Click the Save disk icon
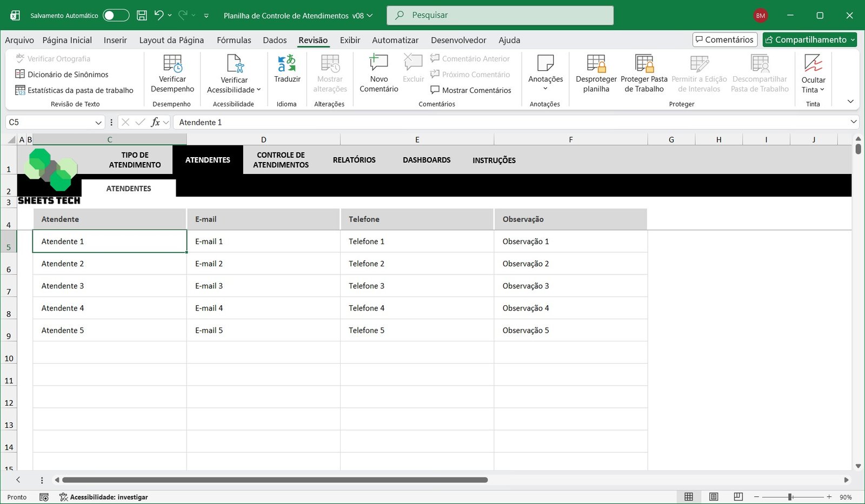 142,15
